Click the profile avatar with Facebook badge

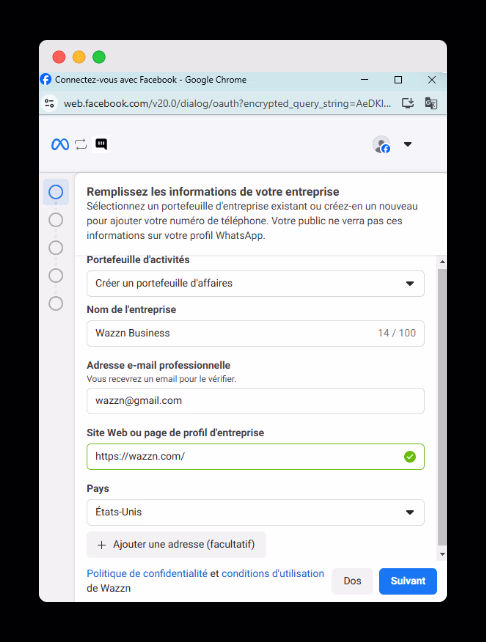[381, 145]
